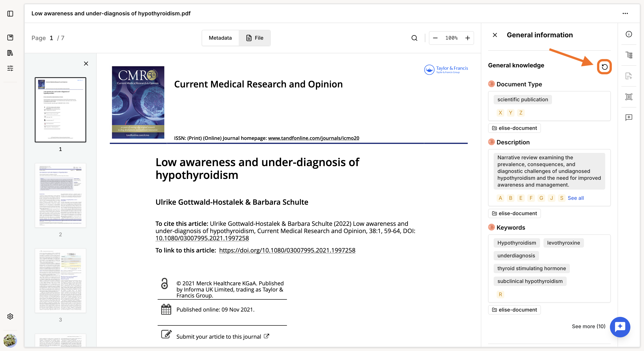Select page 2 thumbnail

(60, 195)
